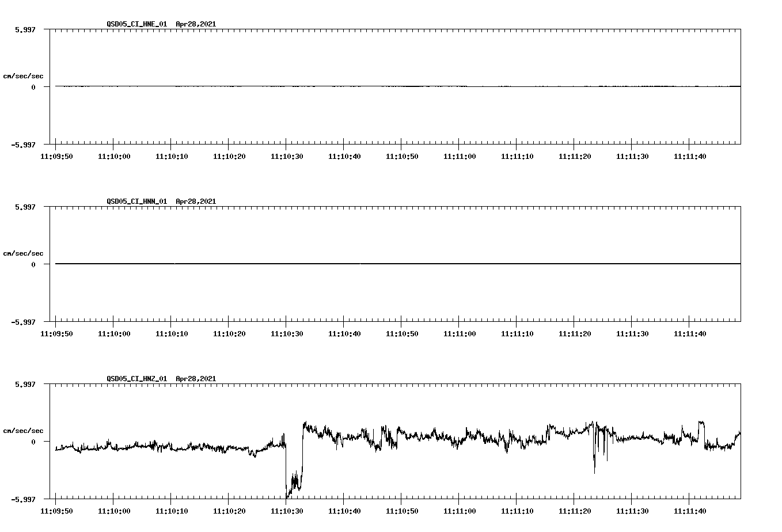Image resolution: width=782 pixels, height=532 pixels.
Task: Click the -5.997 label of the HNN plot
Action: (23, 322)
